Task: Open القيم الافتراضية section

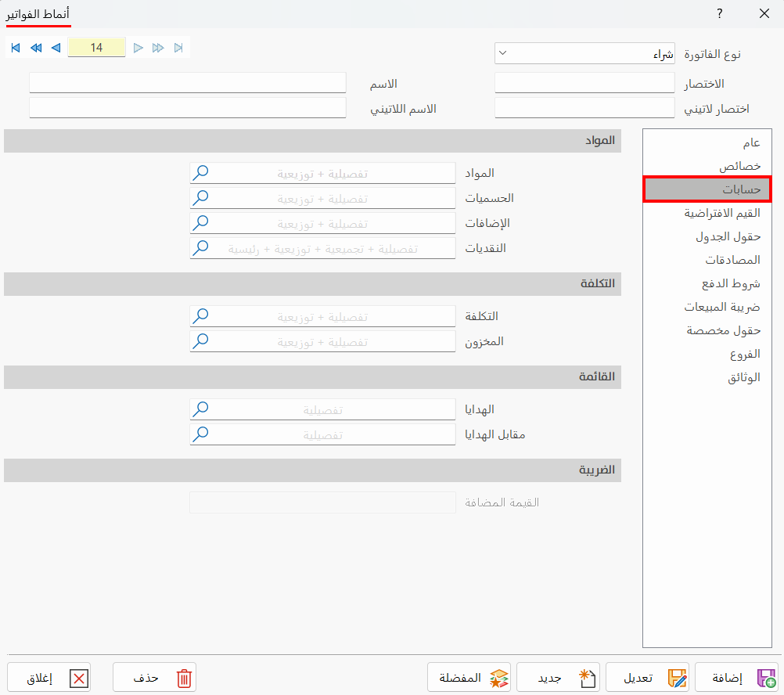Action: click(707, 213)
